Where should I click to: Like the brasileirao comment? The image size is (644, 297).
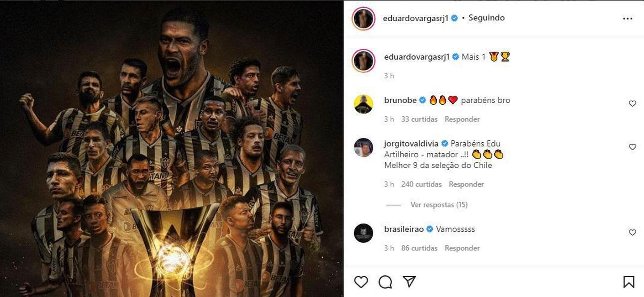[632, 232]
